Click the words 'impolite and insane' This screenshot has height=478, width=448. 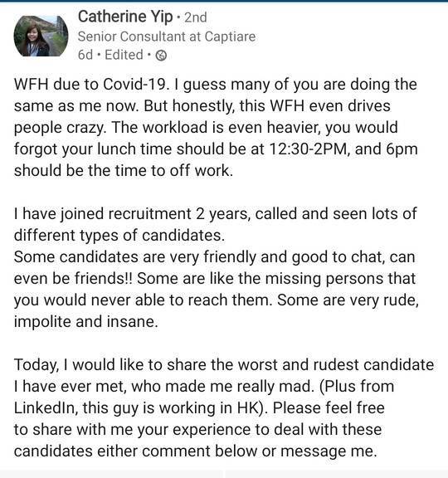coord(86,322)
